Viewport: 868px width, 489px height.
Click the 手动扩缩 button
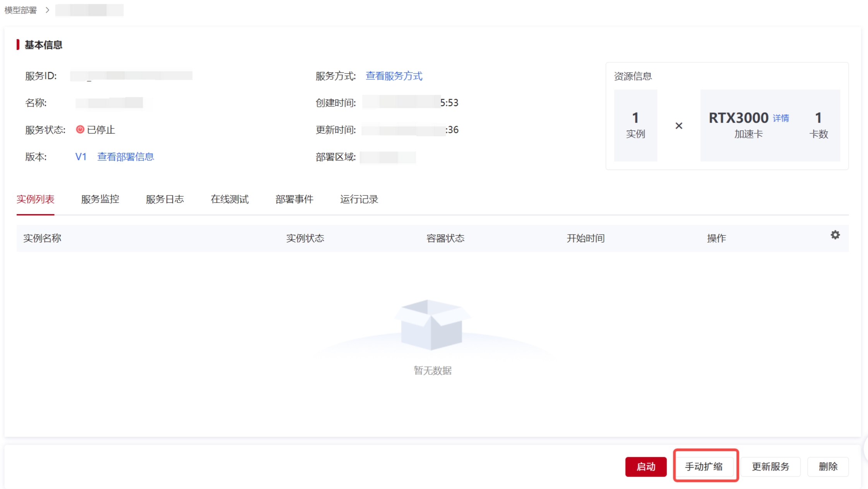(704, 467)
